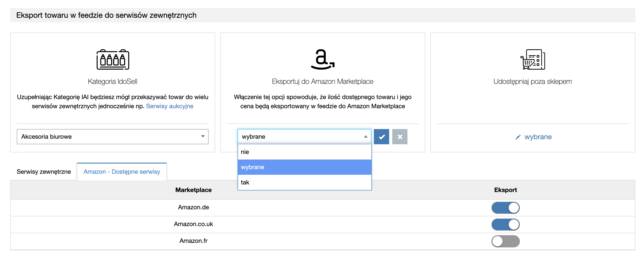Click the IdoSell category bottles icon

pyautogui.click(x=113, y=60)
